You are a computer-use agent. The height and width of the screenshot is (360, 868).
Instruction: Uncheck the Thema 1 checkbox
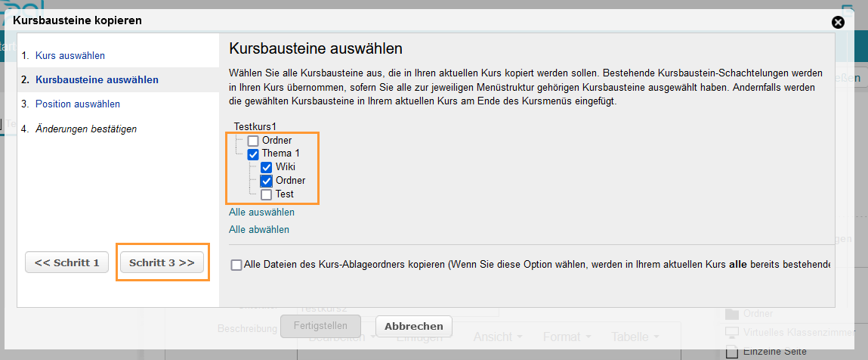[253, 154]
